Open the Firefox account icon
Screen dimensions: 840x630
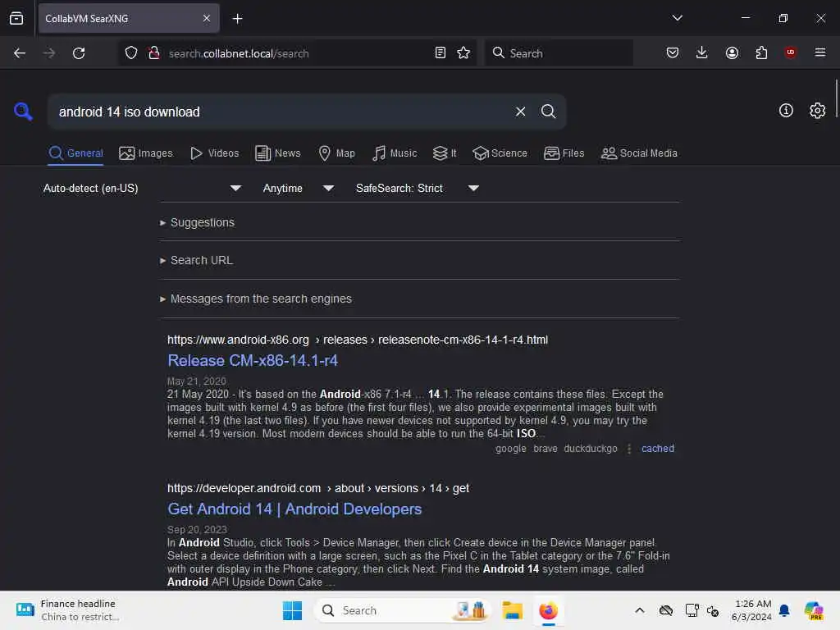click(x=732, y=52)
